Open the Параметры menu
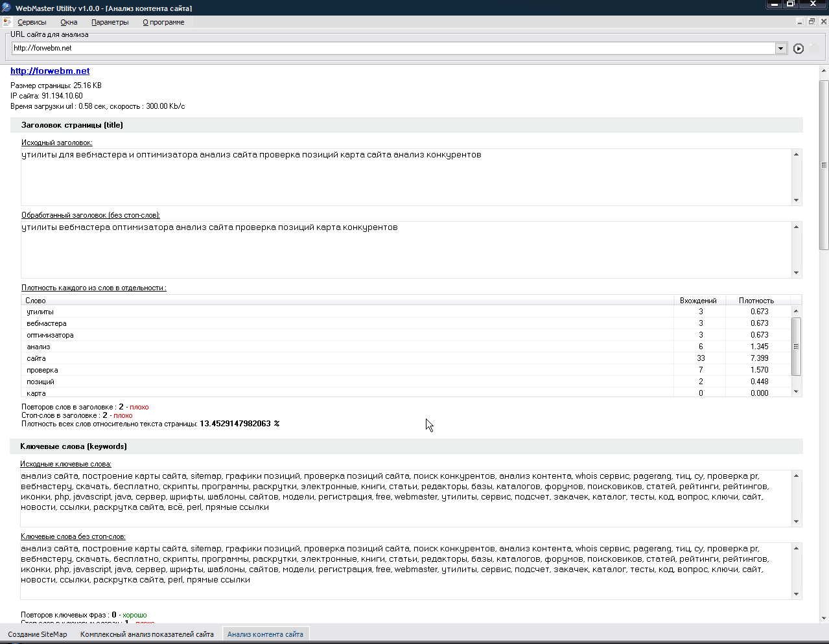The width and height of the screenshot is (829, 644). pos(110,22)
